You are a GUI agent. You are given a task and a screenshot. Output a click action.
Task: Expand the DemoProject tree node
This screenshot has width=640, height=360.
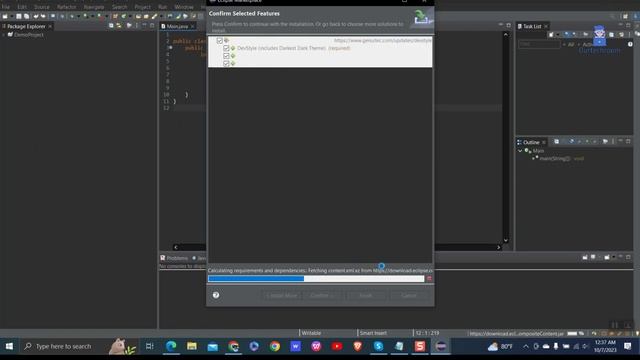(x=4, y=35)
